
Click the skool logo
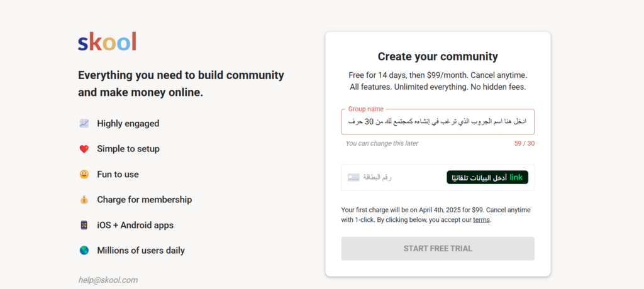coord(107,41)
